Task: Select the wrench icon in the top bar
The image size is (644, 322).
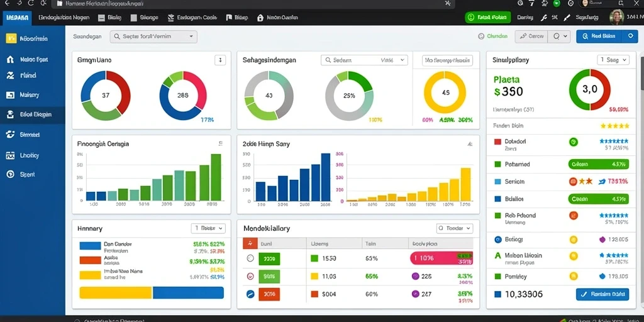Action: [544, 18]
